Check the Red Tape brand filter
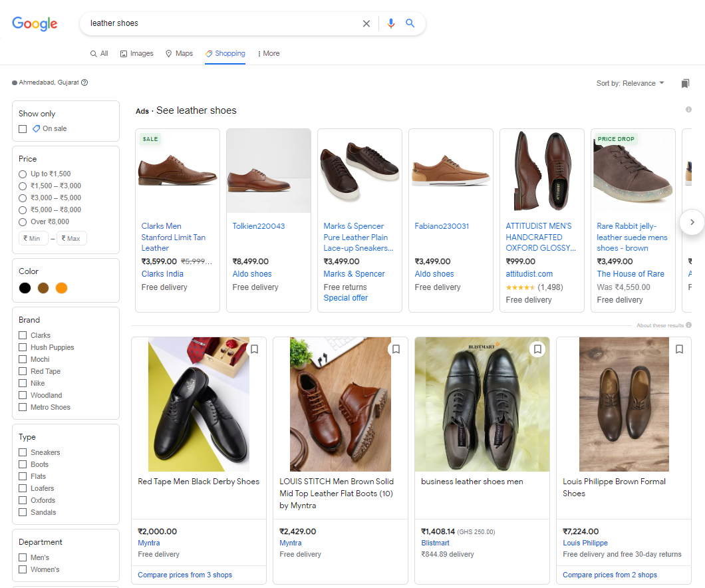This screenshot has width=705, height=588. (23, 371)
